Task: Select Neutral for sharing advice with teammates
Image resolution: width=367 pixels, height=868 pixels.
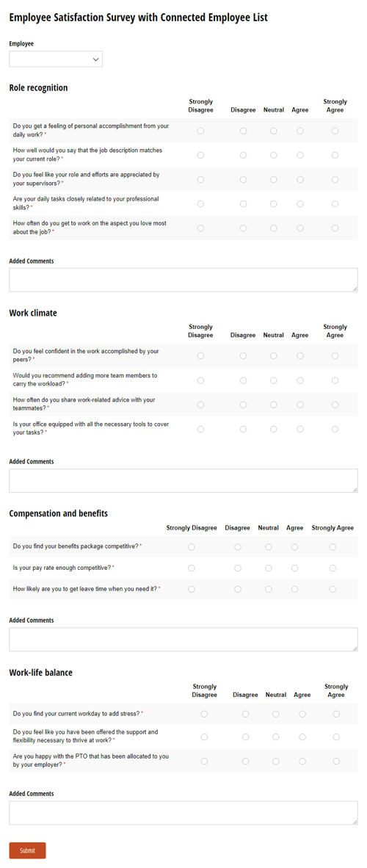Action: click(x=274, y=405)
